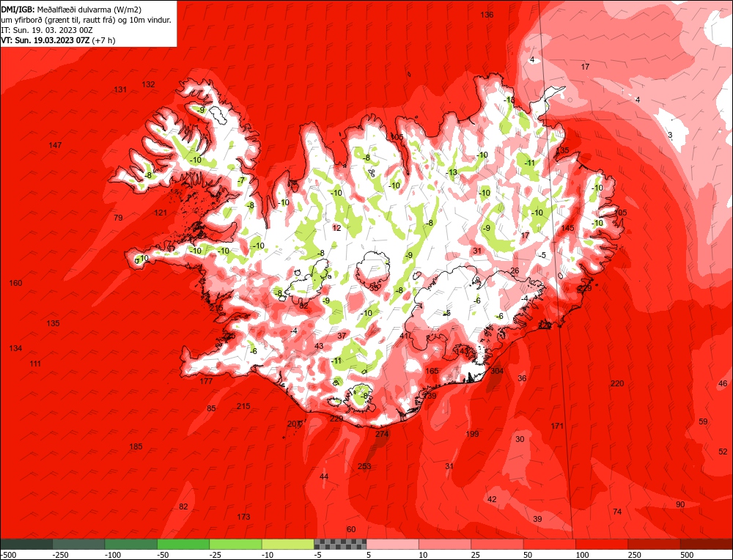Click the value '139' on the south coast
Viewport: 733px width, 560px height.
coord(430,396)
